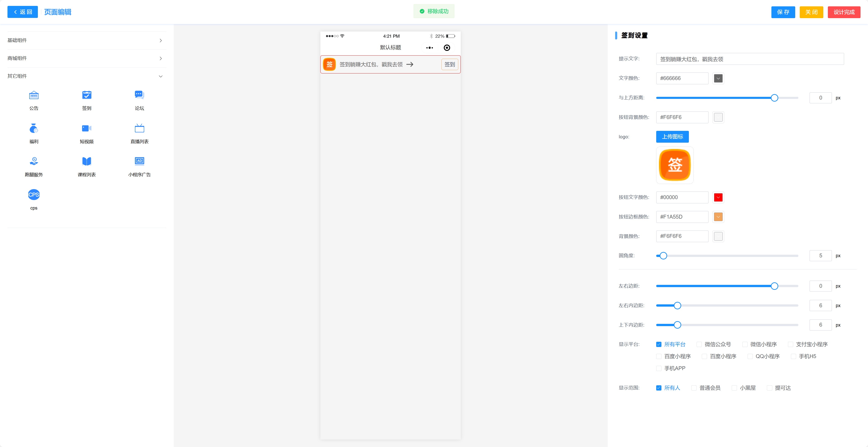The image size is (868, 447).
Task: Go back with the 返回 button
Action: [x=23, y=12]
